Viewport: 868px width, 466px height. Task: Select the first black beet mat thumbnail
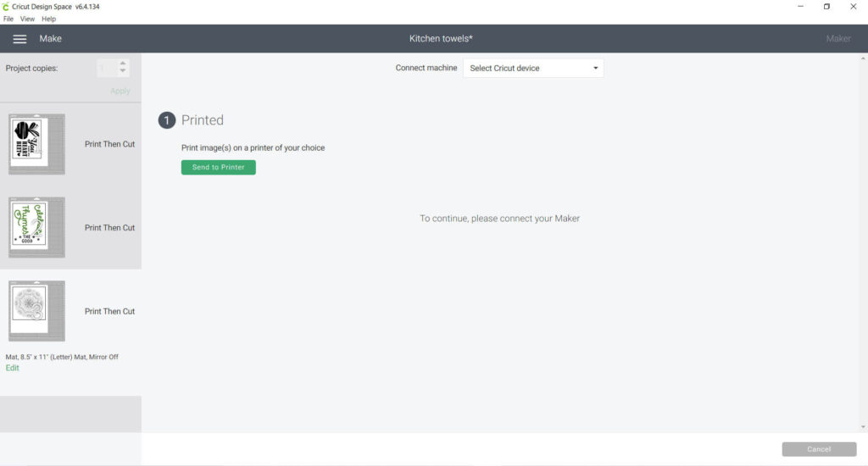click(x=36, y=144)
